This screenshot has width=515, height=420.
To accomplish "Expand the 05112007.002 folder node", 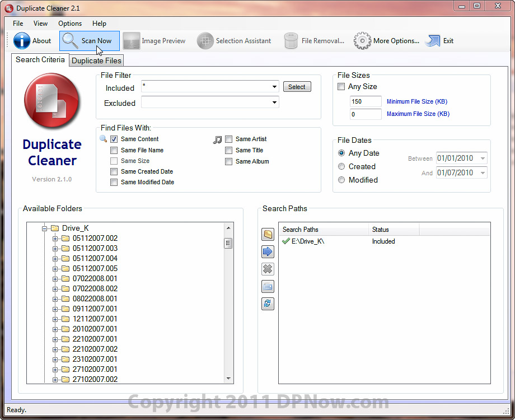I will (x=55, y=239).
